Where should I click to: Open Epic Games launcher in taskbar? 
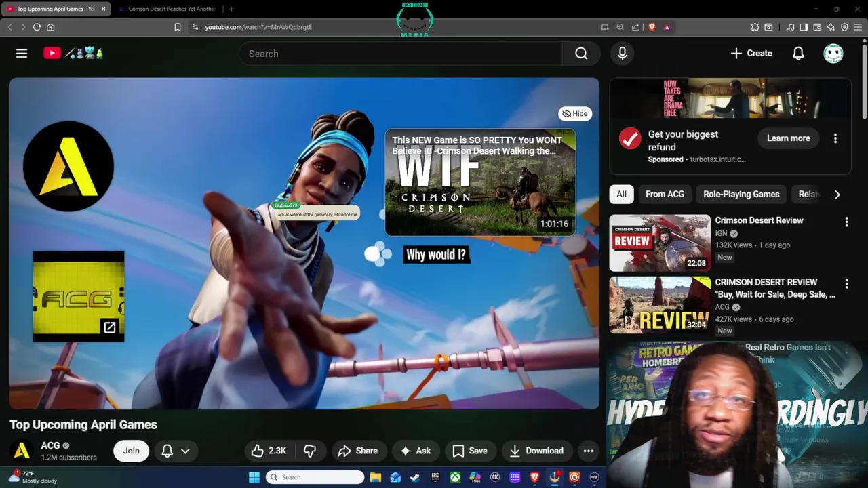[435, 478]
